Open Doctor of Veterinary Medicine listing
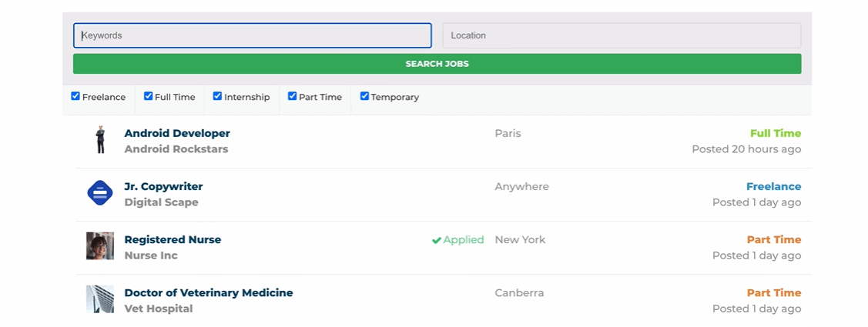Image resolution: width=868 pixels, height=327 pixels. [x=209, y=292]
